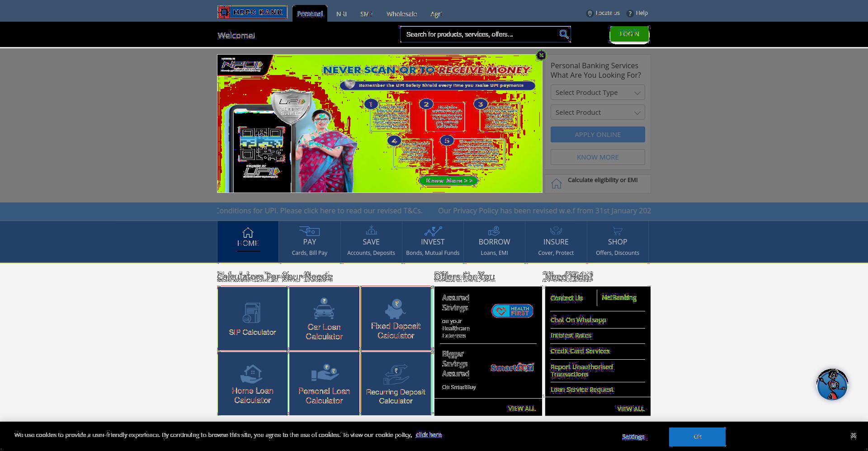This screenshot has width=868, height=451.
Task: Click the search magnifier icon
Action: (x=564, y=34)
